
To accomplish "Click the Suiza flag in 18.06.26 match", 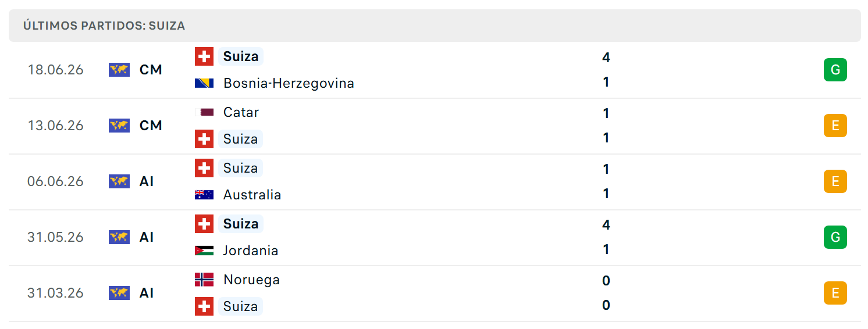I will pyautogui.click(x=204, y=56).
